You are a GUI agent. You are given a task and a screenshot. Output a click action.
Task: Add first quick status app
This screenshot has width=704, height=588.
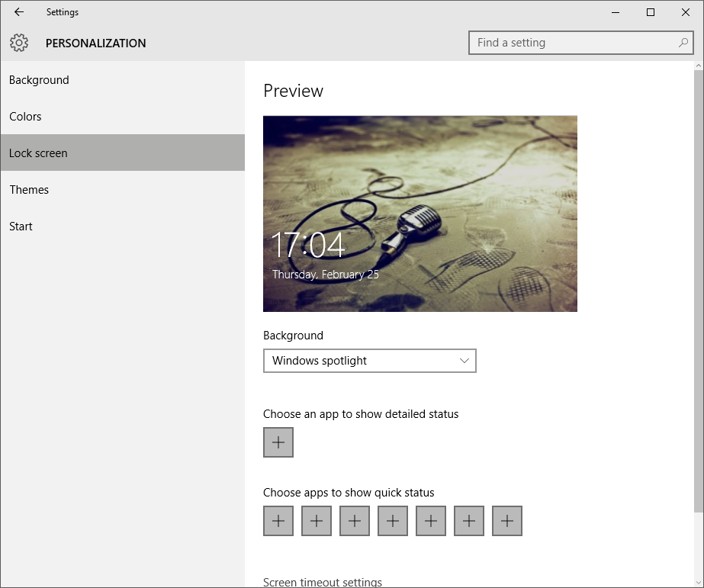click(278, 521)
